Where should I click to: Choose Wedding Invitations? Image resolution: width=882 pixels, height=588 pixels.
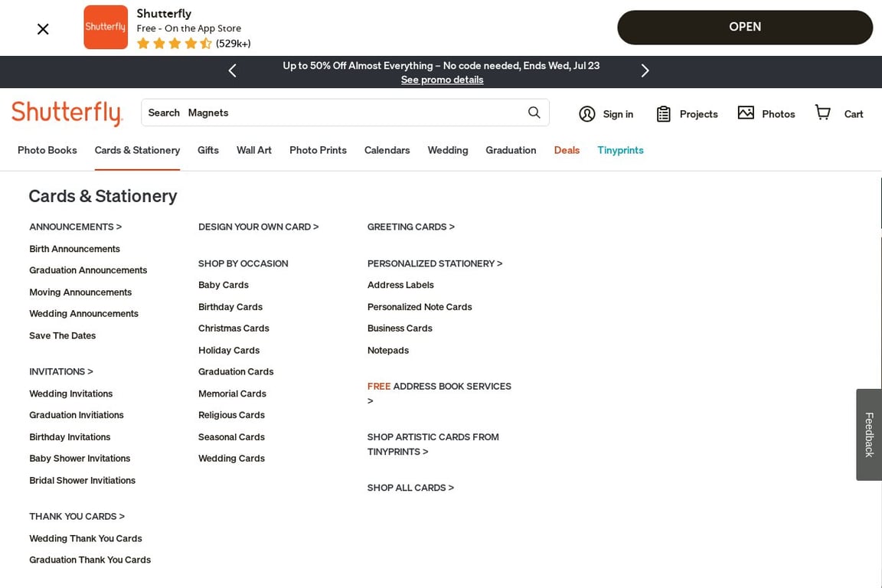tap(71, 394)
